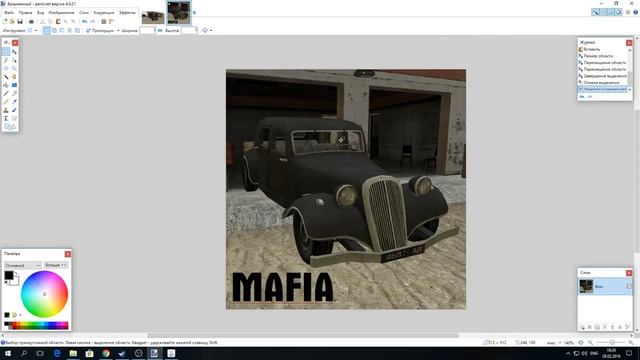This screenshot has height=360, width=640.
Task: Toggle the rulers display
Action: (111, 22)
